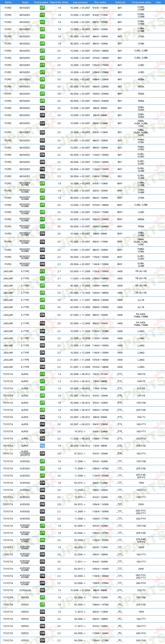Viewport: 165px width, 644px height.
Task: Select the 4ZZ-FE engine code cell
Action: (x=141, y=388)
